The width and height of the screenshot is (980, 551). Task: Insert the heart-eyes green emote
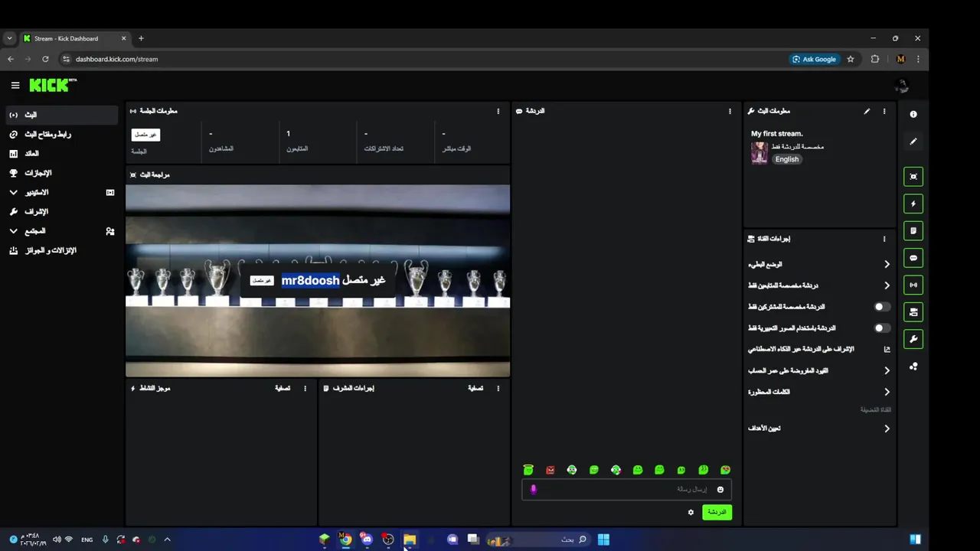[x=725, y=470]
